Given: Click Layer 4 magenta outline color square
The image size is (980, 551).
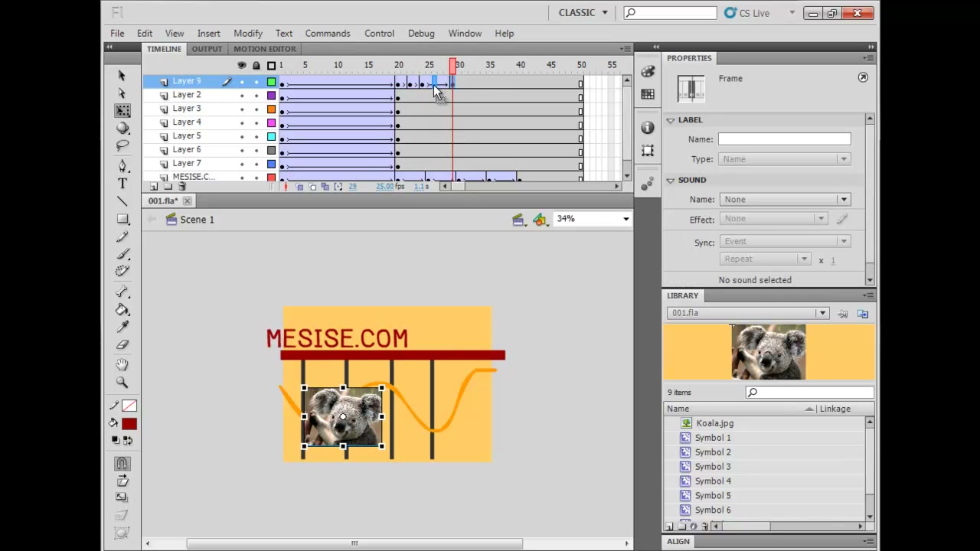Looking at the screenshot, I should 271,123.
